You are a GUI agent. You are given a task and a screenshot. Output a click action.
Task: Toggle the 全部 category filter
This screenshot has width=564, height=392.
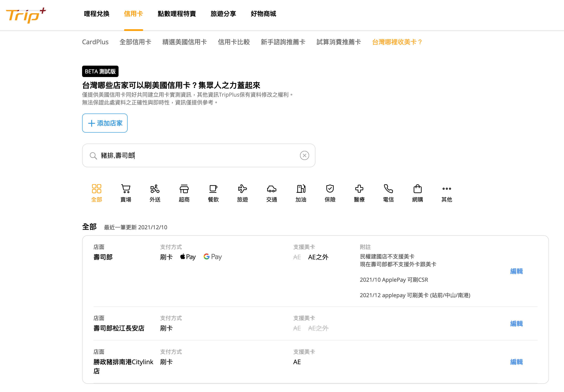96,193
